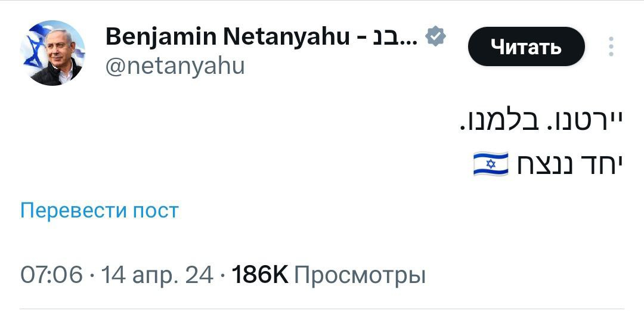Open the Benjamin Netanyahu profile picture
Screen dimensions: 644x311
tap(53, 53)
